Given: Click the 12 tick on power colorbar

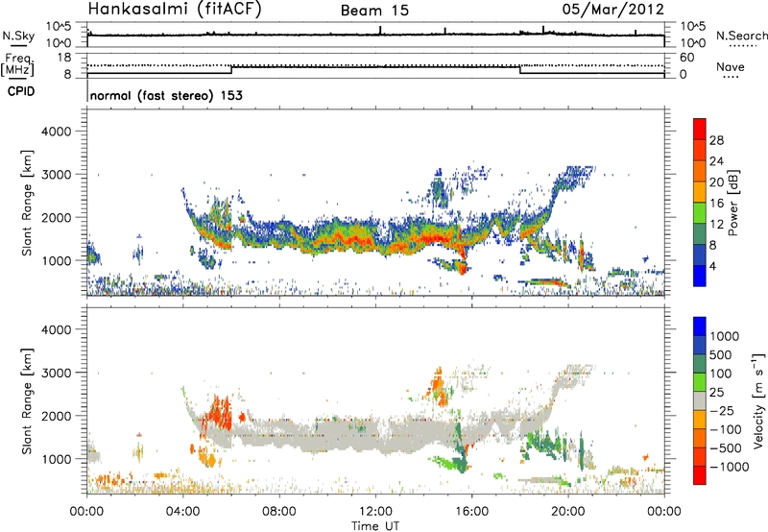Looking at the screenshot, I should (716, 224).
